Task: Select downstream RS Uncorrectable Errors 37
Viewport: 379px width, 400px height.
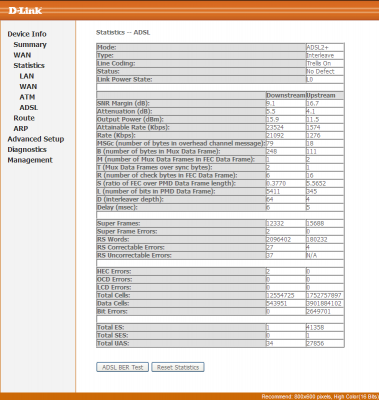Action: coord(270,256)
